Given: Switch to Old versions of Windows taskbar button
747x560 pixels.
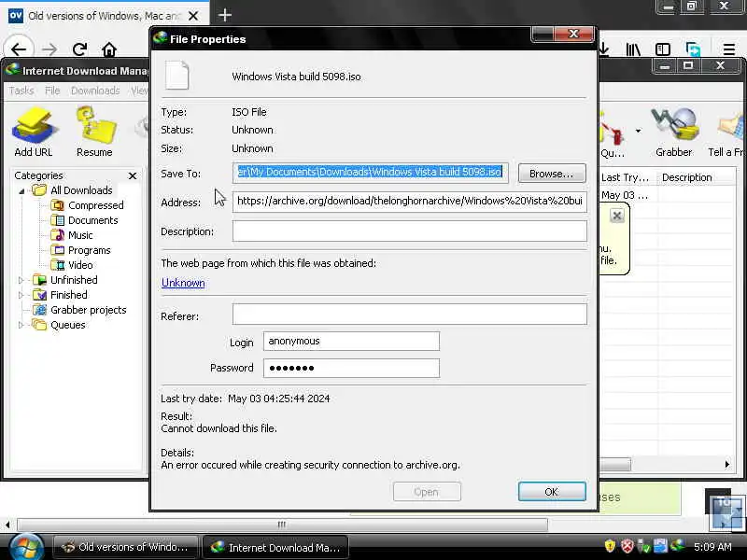Looking at the screenshot, I should [x=125, y=547].
